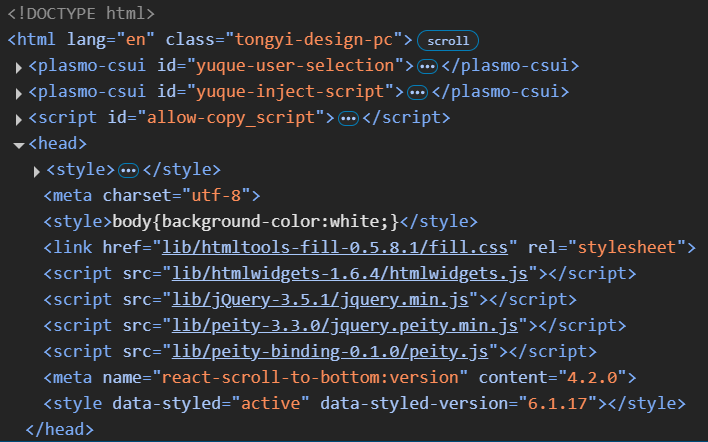
Task: Expand the yuque-user-selection plasmo-csui node
Action: pyautogui.click(x=19, y=68)
